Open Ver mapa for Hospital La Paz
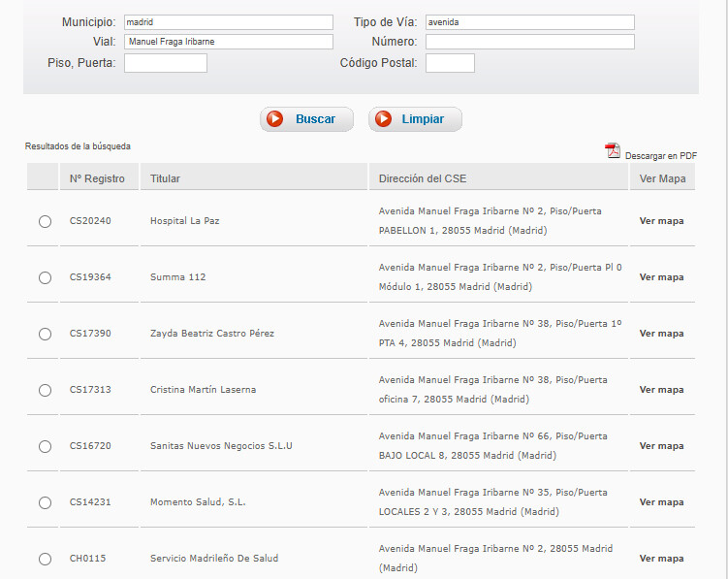 (661, 221)
